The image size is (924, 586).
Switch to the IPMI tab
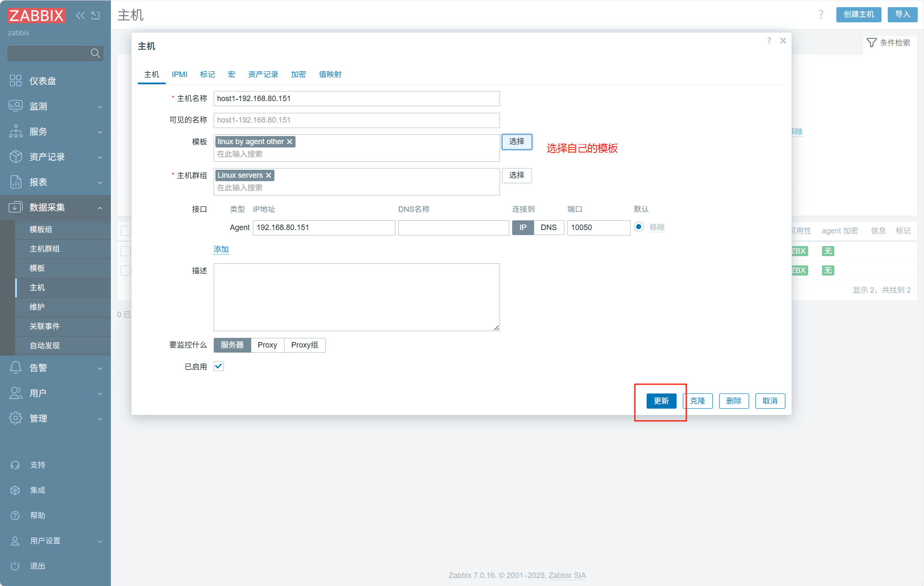click(x=180, y=75)
